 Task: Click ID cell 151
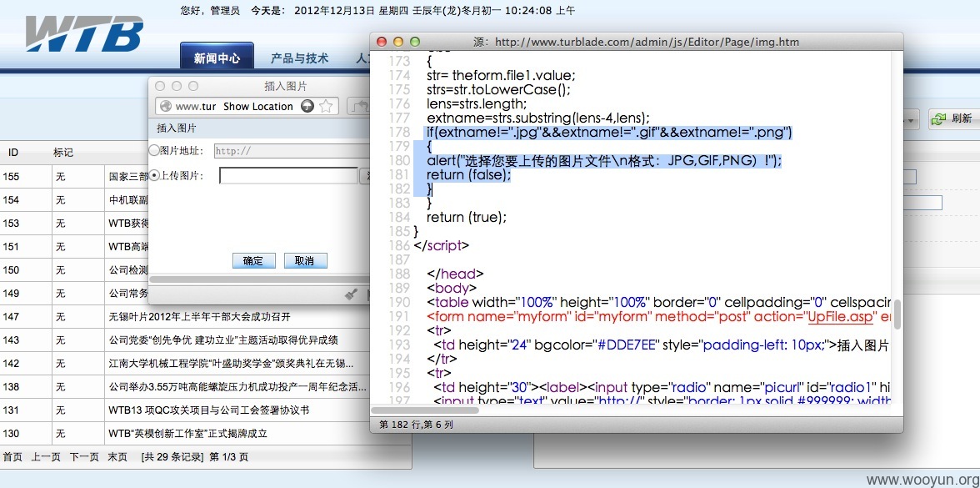click(x=12, y=247)
